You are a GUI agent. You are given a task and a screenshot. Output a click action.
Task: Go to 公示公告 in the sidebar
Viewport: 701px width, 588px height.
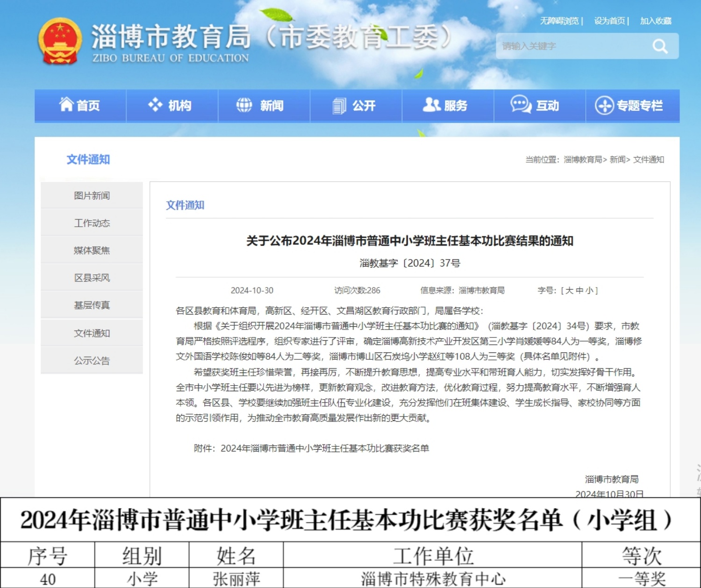[x=92, y=361]
